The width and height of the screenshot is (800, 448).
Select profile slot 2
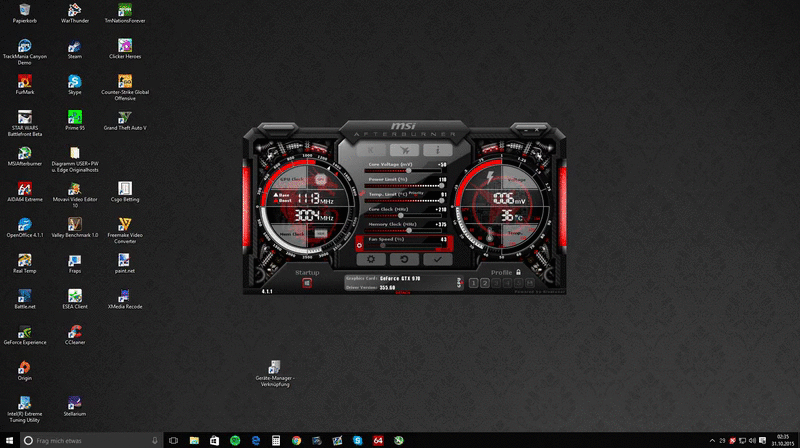485,283
